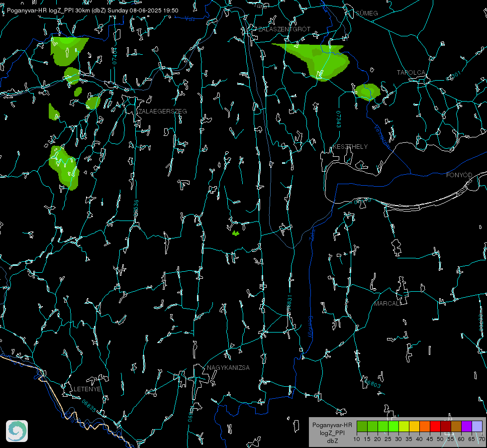The image size is (487, 448).
Task: Select the 50–55 dBZ dark red swatch
Action: (446, 426)
